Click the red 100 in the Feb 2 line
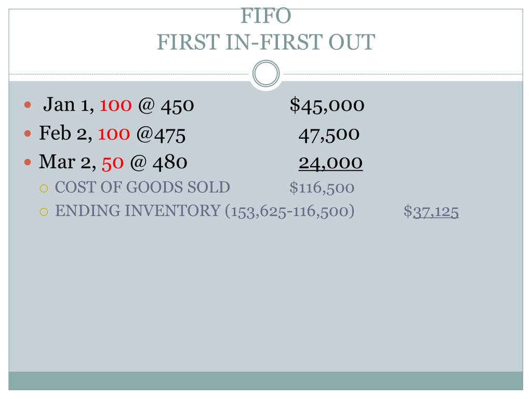The image size is (532, 399). 114,134
